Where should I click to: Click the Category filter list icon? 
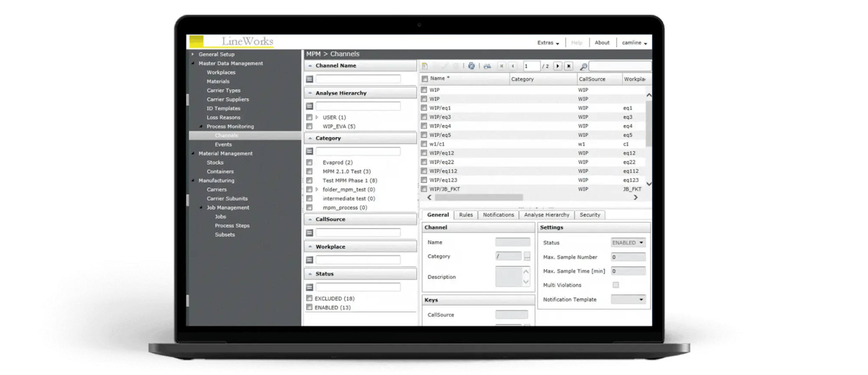(x=309, y=151)
